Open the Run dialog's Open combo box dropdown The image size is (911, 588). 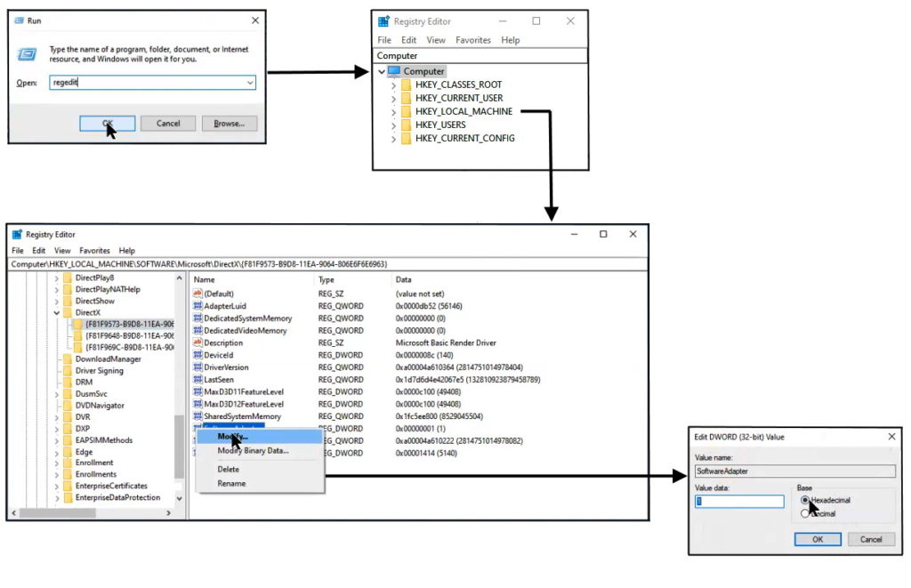(x=250, y=83)
